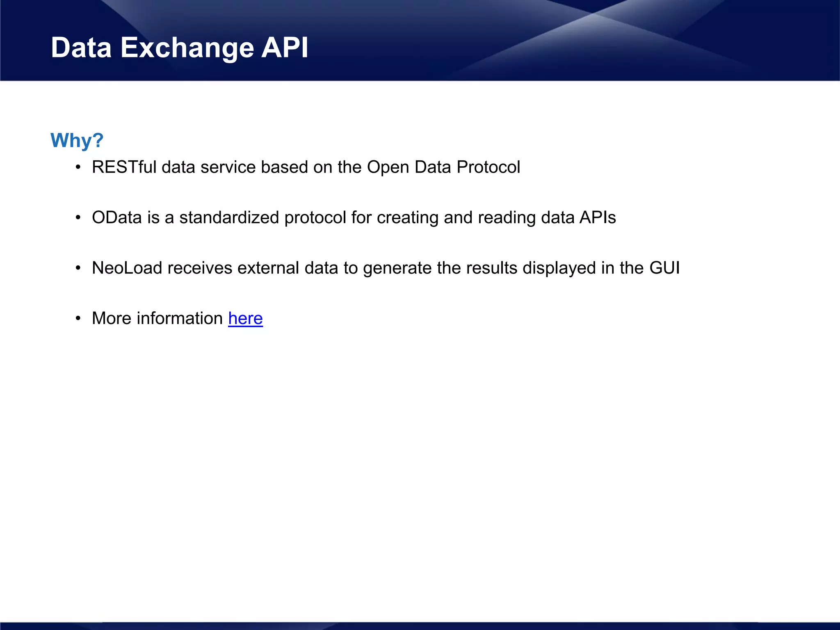Select the 'Data Exchange API' slide title

pyautogui.click(x=179, y=48)
